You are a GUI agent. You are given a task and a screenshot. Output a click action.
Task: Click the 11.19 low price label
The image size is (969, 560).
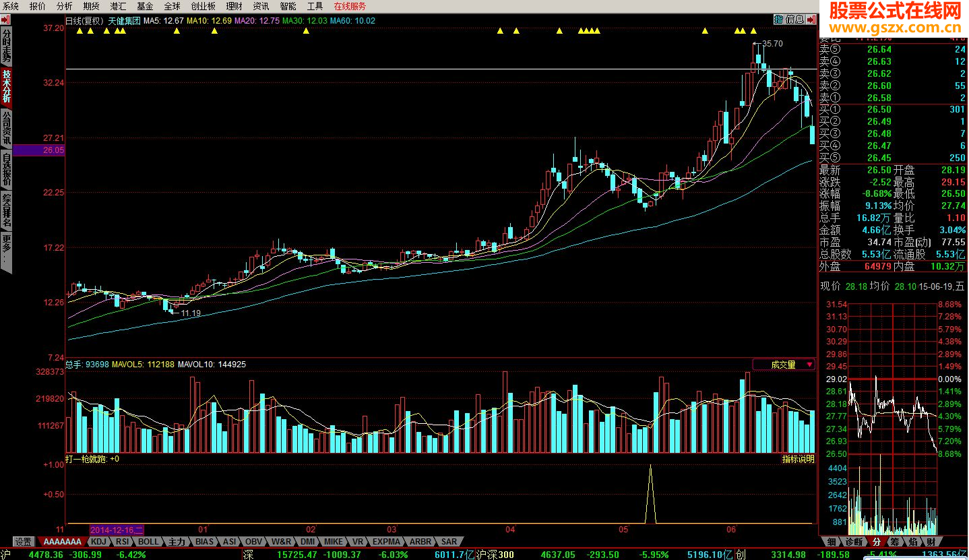coord(191,313)
